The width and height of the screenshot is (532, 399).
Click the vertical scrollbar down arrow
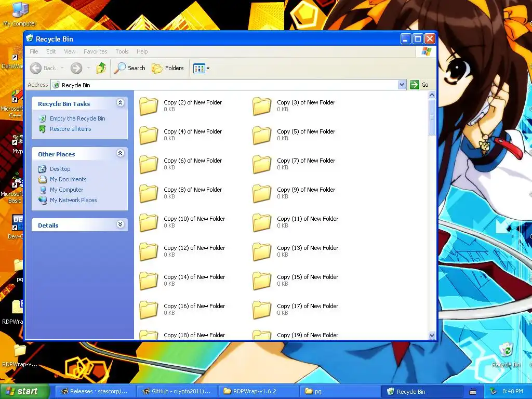432,335
